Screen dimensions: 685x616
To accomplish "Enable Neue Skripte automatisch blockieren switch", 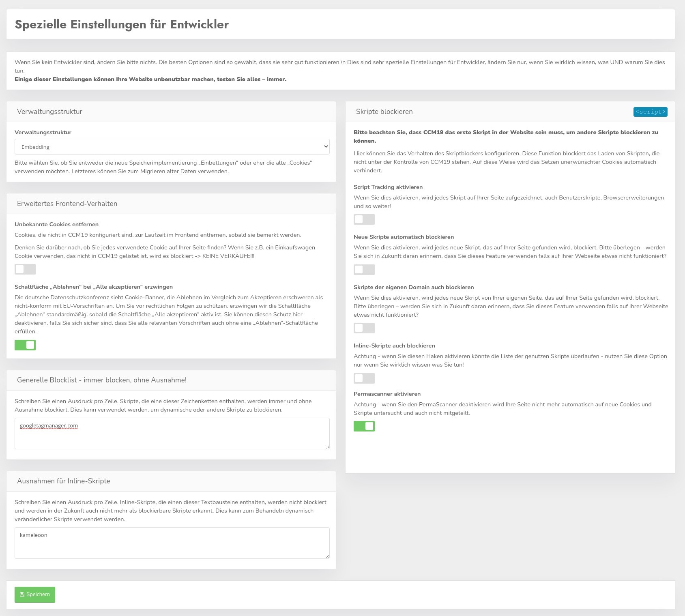I will [x=364, y=270].
